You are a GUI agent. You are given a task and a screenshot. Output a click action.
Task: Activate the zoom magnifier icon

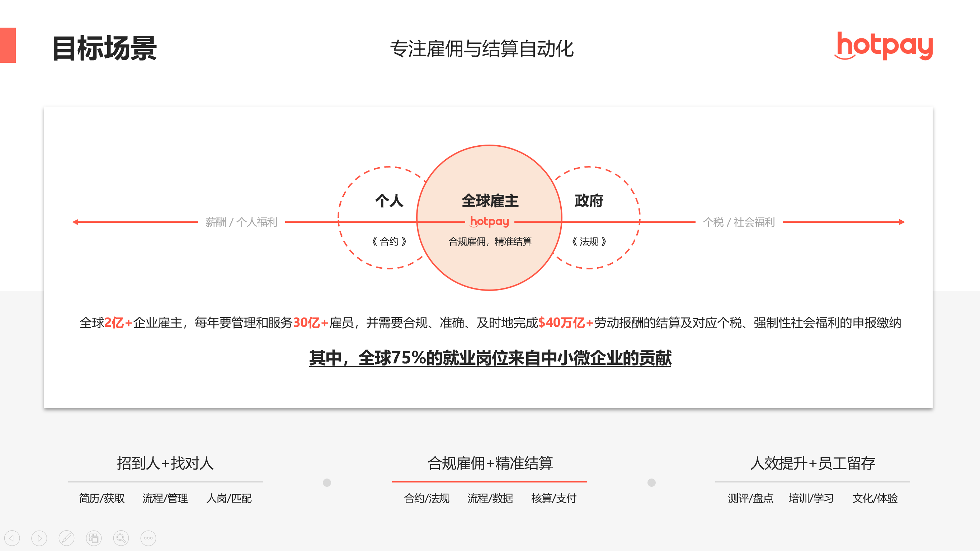(121, 538)
